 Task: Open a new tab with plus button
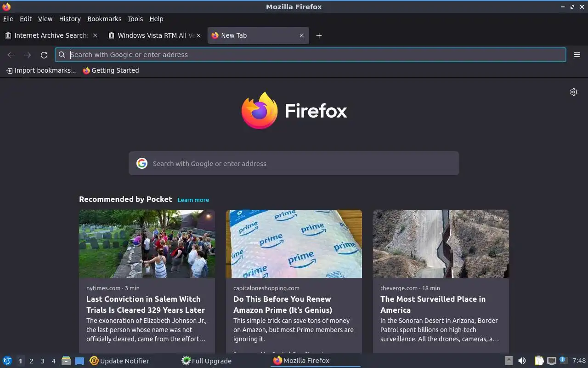click(x=319, y=35)
